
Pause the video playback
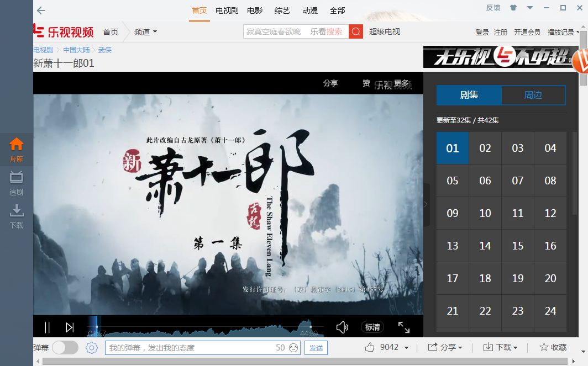[x=47, y=327]
